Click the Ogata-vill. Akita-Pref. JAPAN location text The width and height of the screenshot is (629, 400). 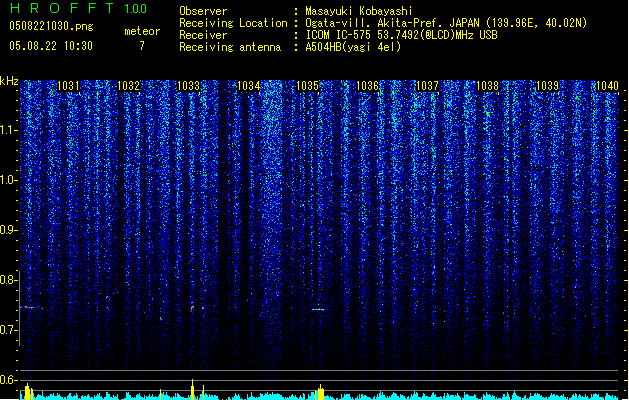[446, 23]
